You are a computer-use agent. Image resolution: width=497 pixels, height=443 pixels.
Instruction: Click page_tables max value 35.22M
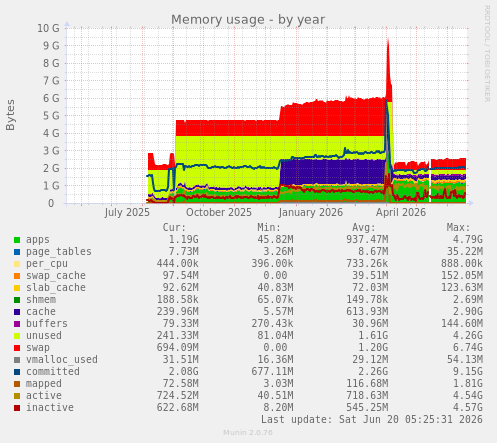coord(465,252)
